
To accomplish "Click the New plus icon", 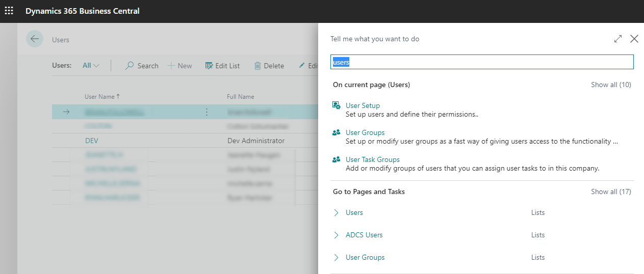I will coord(171,66).
